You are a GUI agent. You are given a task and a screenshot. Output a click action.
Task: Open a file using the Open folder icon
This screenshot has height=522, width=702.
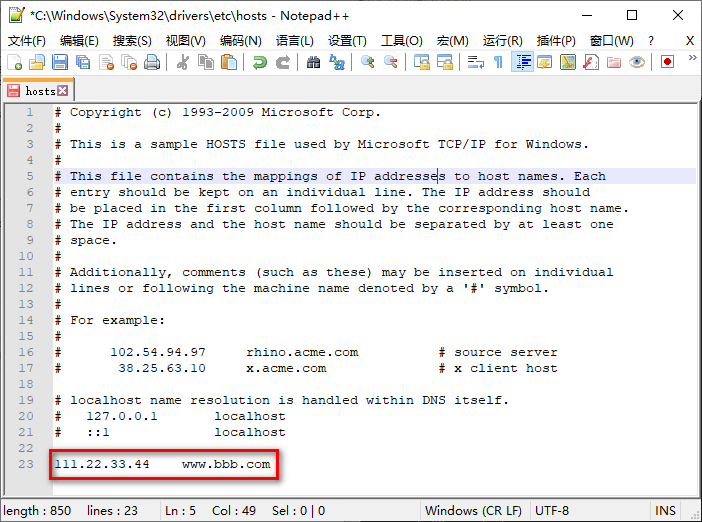pyautogui.click(x=37, y=62)
